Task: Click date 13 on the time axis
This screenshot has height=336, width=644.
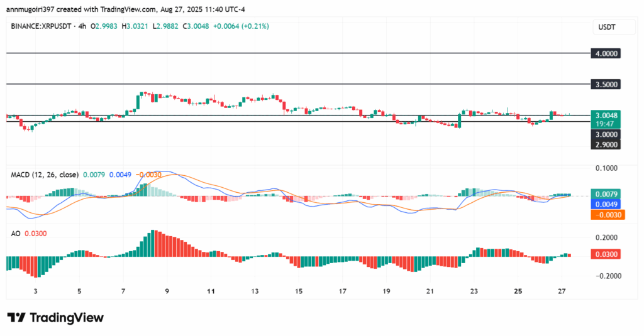Action: (x=255, y=291)
